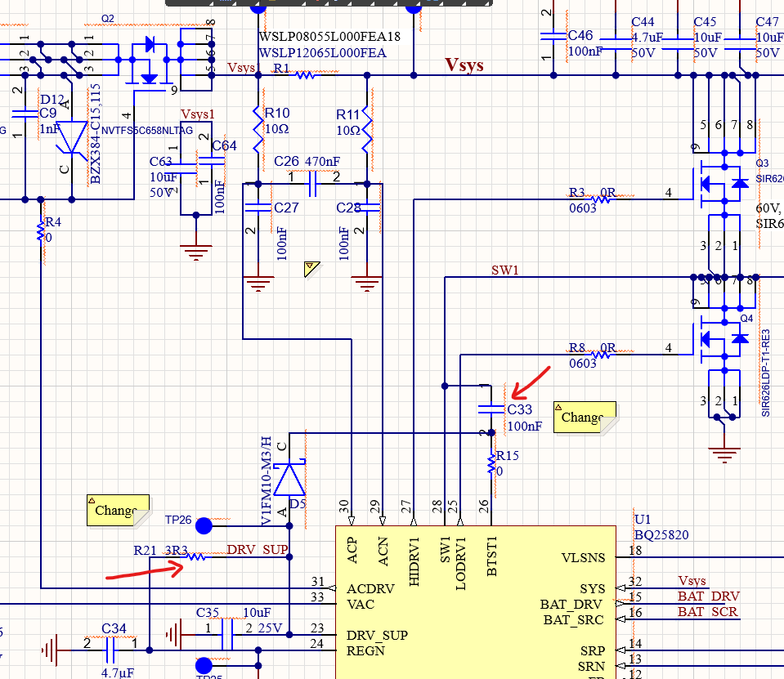Viewport: 784px width, 679px height.
Task: Select the ground symbol under C27
Action: pyautogui.click(x=258, y=284)
